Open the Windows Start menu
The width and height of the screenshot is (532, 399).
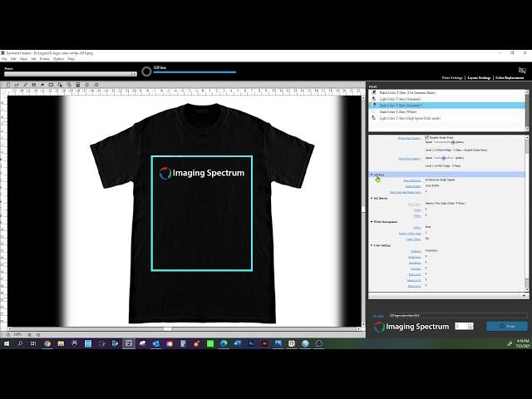tap(7, 343)
